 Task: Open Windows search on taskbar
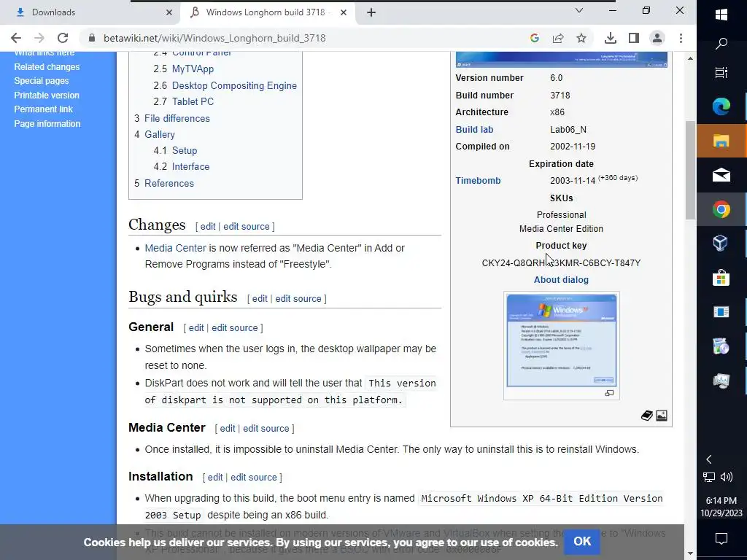[x=721, y=43]
